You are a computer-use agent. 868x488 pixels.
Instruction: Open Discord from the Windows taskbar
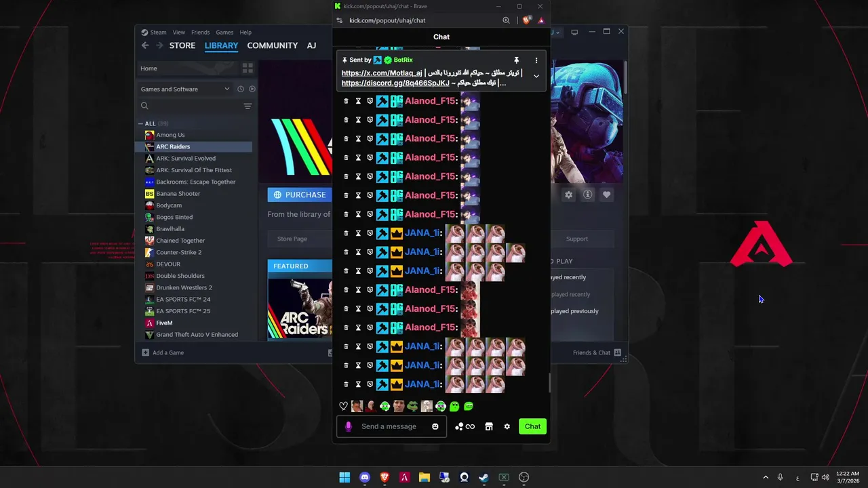point(365,477)
